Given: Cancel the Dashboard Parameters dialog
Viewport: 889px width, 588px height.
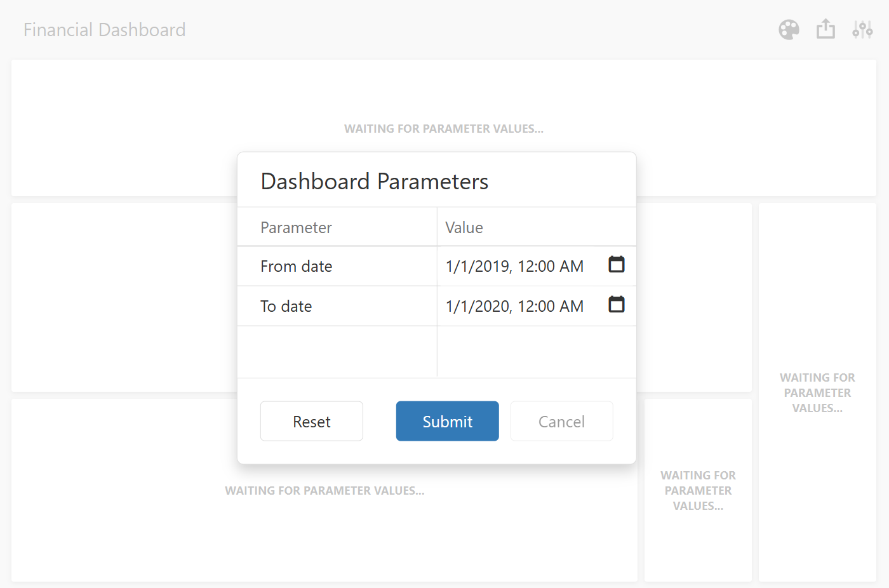Looking at the screenshot, I should tap(561, 421).
